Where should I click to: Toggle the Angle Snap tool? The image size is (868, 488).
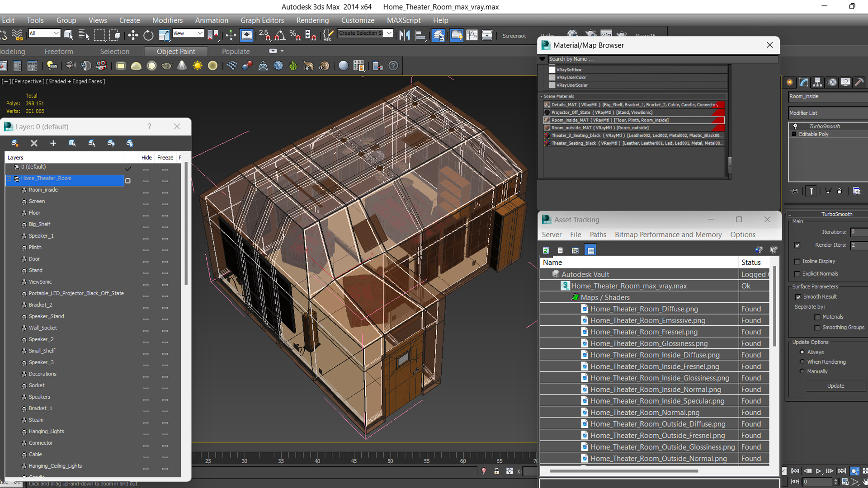(x=280, y=35)
